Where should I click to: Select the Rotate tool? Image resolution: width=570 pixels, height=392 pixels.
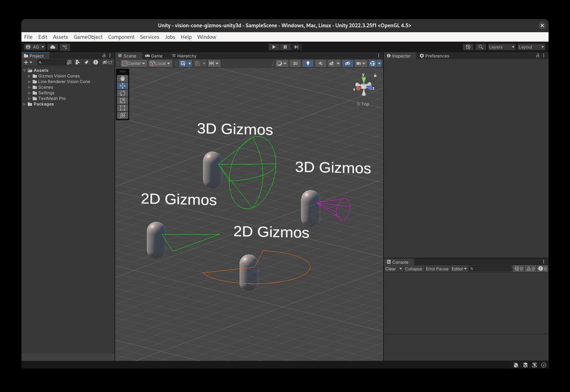point(123,93)
